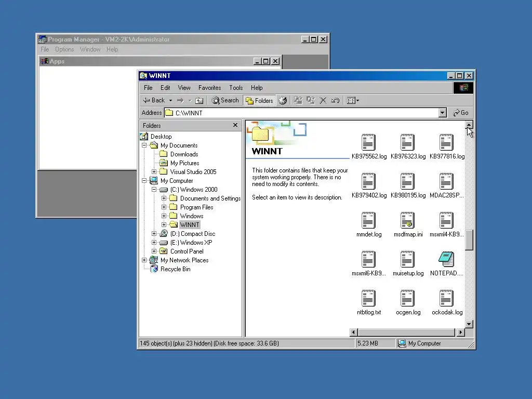Open the View menu
The image size is (532, 399).
pos(184,88)
